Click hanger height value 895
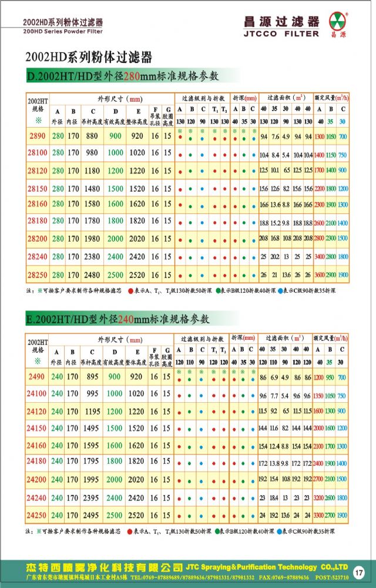The width and height of the screenshot is (376, 588). click(92, 376)
